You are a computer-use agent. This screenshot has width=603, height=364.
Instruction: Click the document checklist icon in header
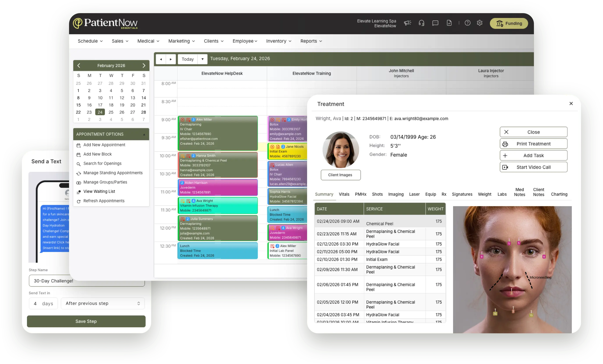point(449,23)
